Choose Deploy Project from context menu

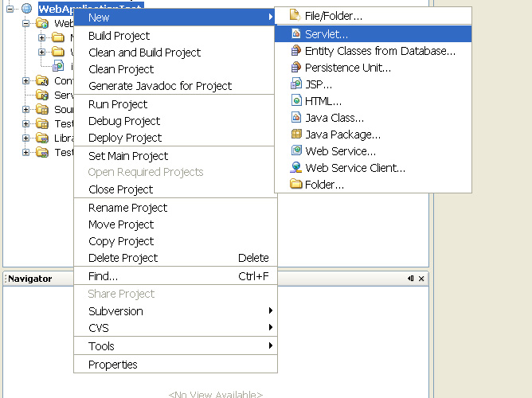coord(124,138)
